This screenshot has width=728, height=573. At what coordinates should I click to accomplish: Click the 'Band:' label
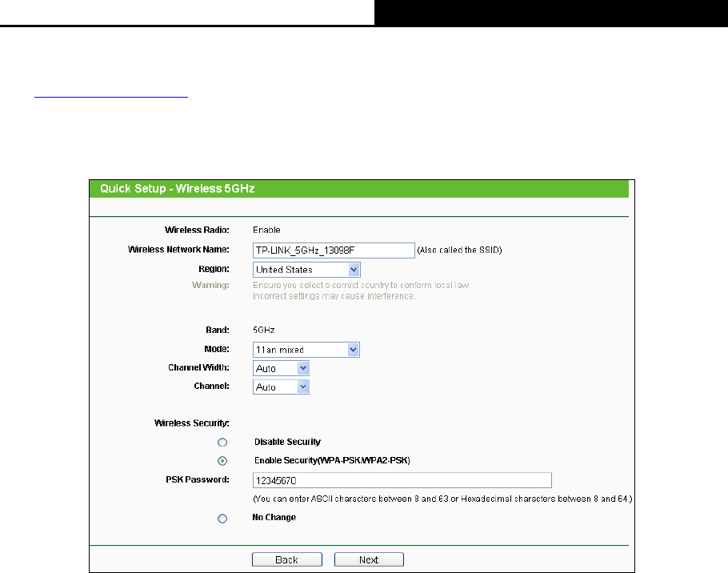218,330
